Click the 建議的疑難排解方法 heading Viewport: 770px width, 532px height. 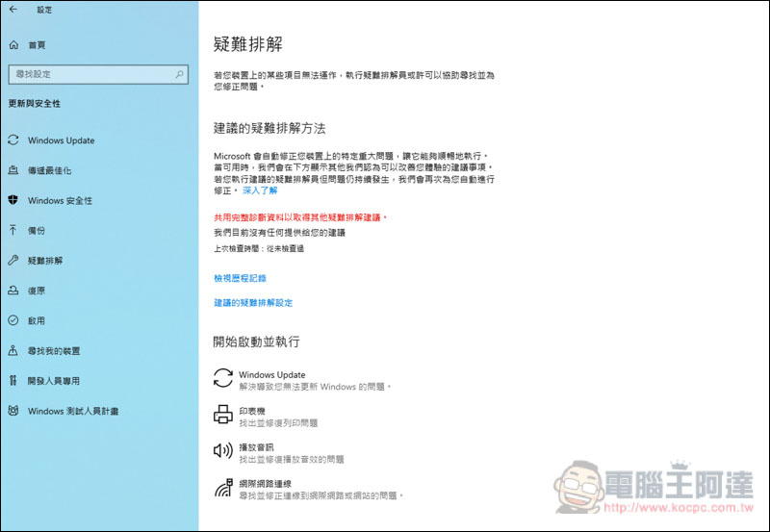[x=269, y=129]
